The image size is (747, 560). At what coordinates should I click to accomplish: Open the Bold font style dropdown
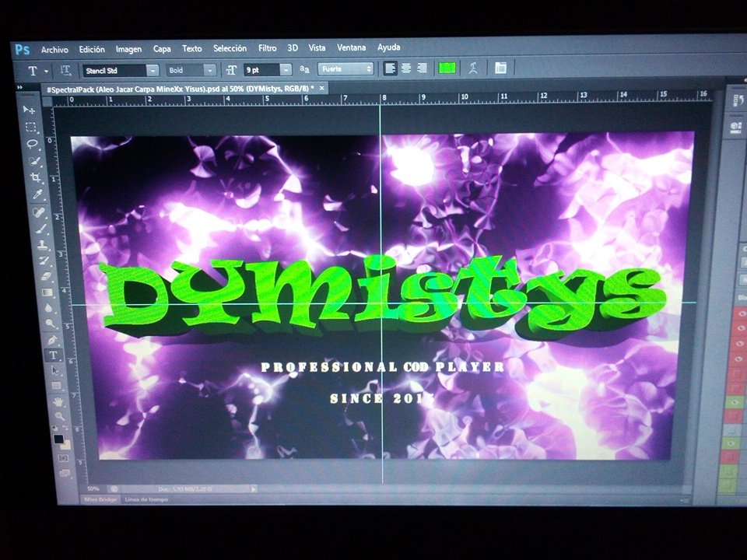tap(210, 70)
